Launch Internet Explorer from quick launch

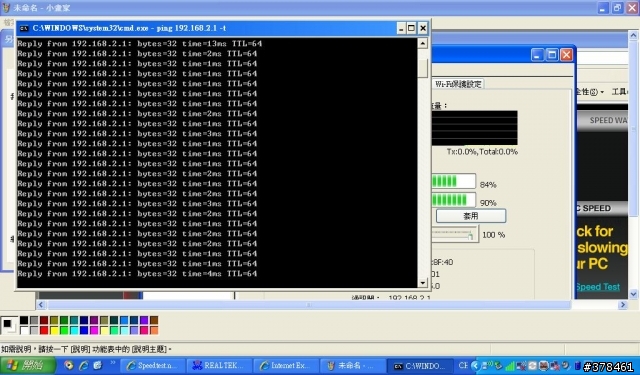pos(83,365)
